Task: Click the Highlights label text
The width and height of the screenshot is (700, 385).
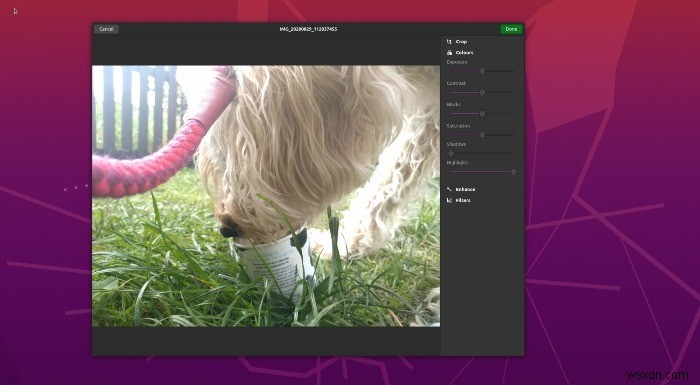Action: pyautogui.click(x=457, y=163)
